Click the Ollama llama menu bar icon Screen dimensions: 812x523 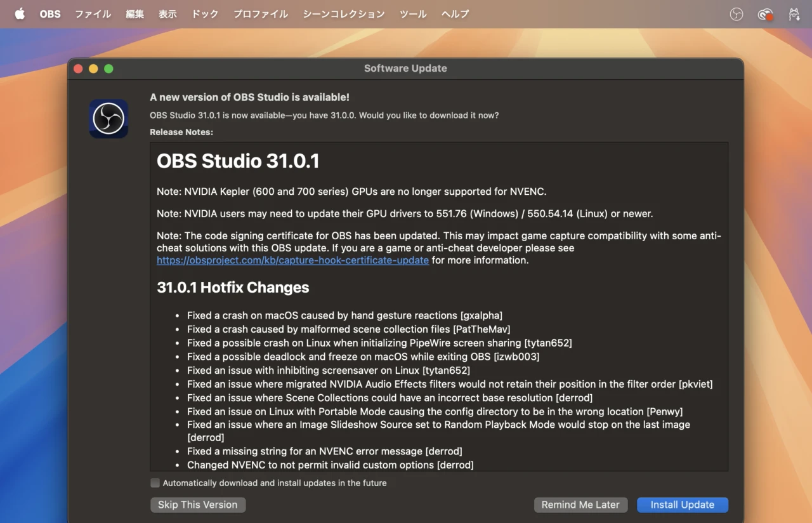(794, 14)
